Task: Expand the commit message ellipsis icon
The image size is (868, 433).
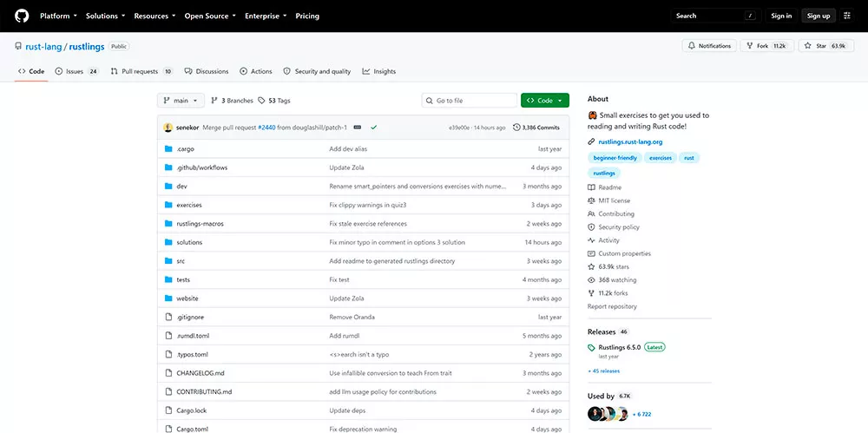Action: tap(358, 128)
